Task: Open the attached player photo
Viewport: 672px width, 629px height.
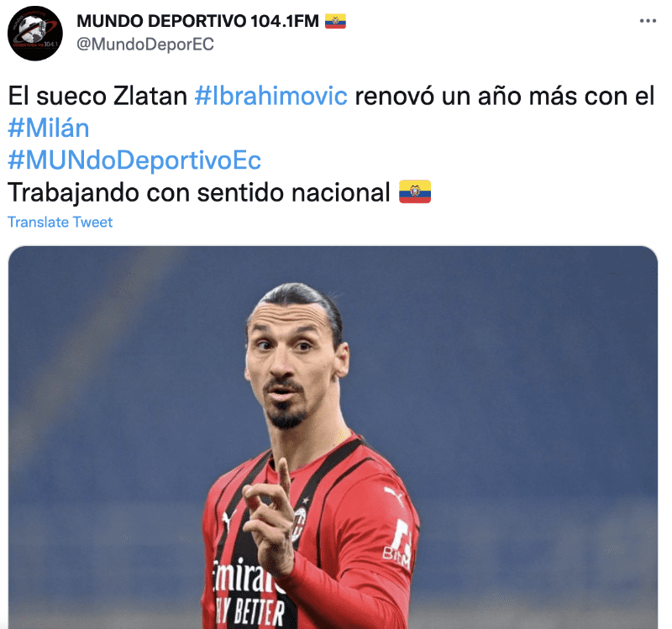Action: [333, 437]
